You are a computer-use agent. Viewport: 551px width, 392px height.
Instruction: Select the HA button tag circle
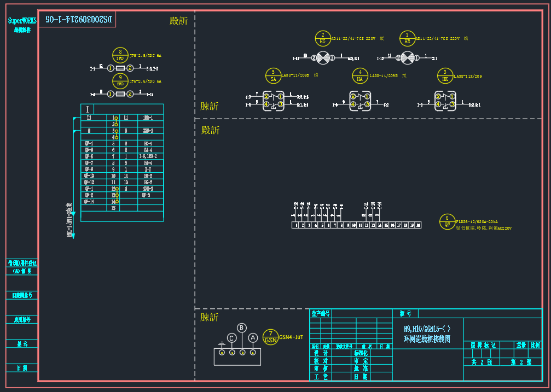point(359,75)
